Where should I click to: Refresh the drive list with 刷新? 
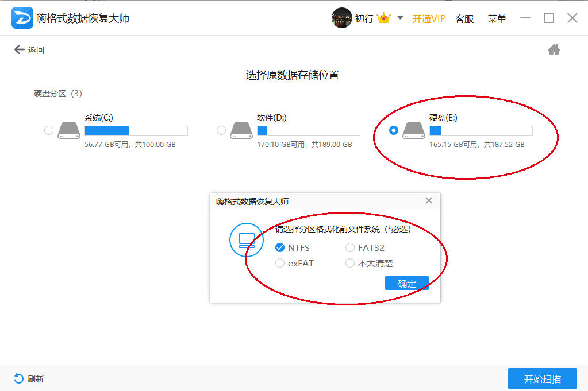pos(29,378)
